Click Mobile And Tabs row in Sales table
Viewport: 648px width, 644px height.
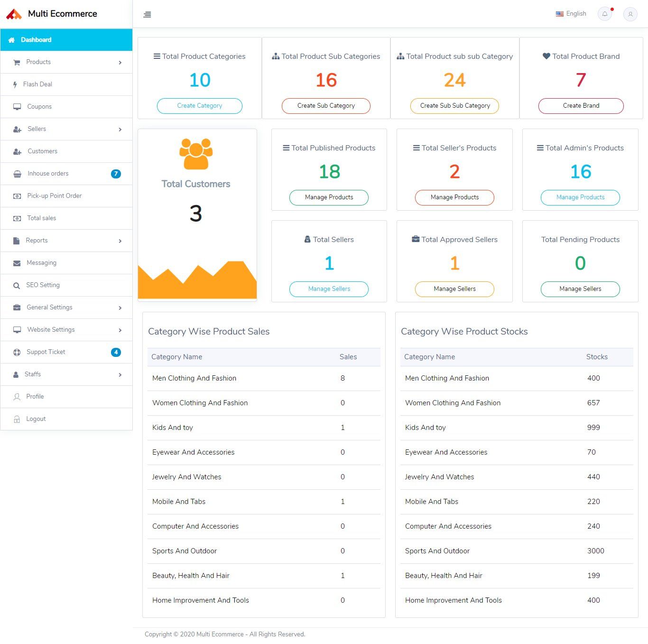(264, 502)
